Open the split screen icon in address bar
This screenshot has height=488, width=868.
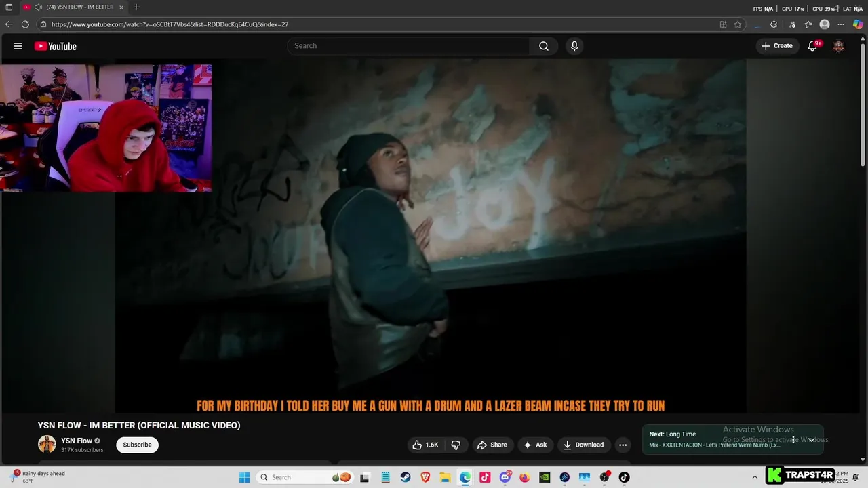pos(723,24)
